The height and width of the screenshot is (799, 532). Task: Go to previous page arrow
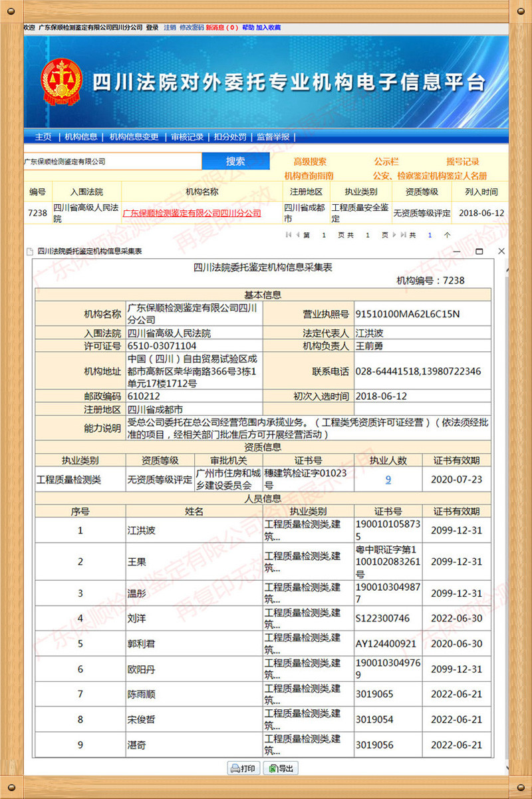tap(297, 235)
